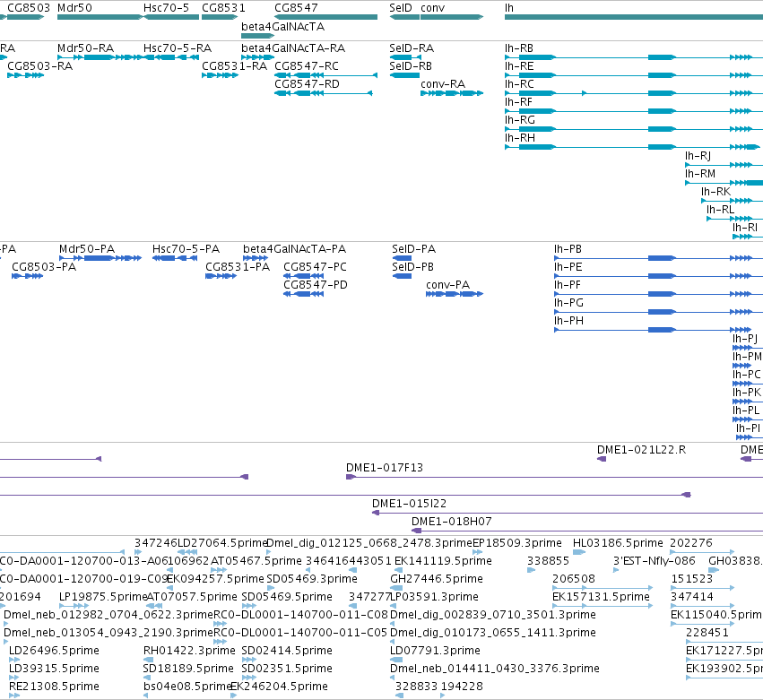Select the Hsc70-5-RA transcript label
The height and width of the screenshot is (700, 763).
(x=178, y=48)
